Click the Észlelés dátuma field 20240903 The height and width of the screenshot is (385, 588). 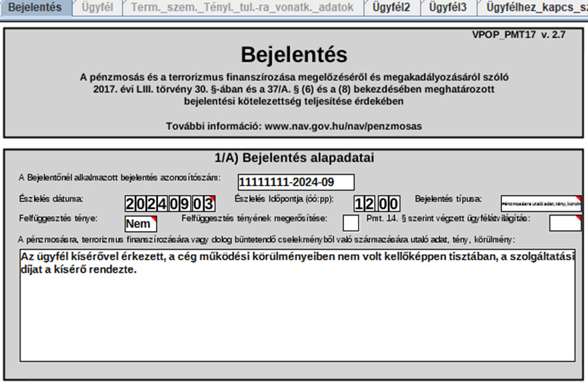(170, 204)
